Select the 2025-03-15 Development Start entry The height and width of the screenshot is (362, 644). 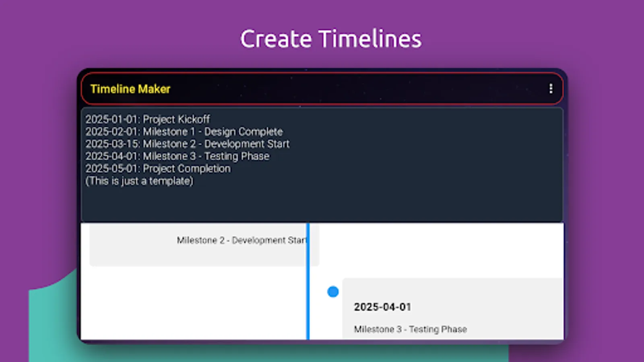point(187,144)
